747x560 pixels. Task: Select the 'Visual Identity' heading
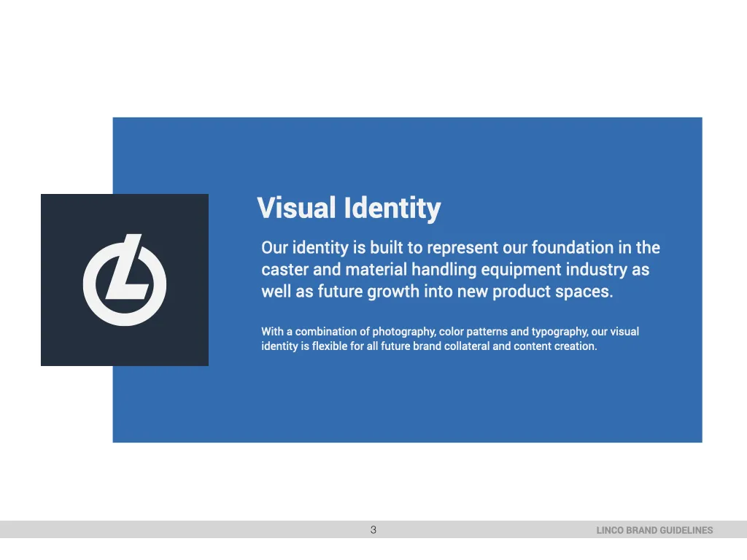(x=349, y=208)
